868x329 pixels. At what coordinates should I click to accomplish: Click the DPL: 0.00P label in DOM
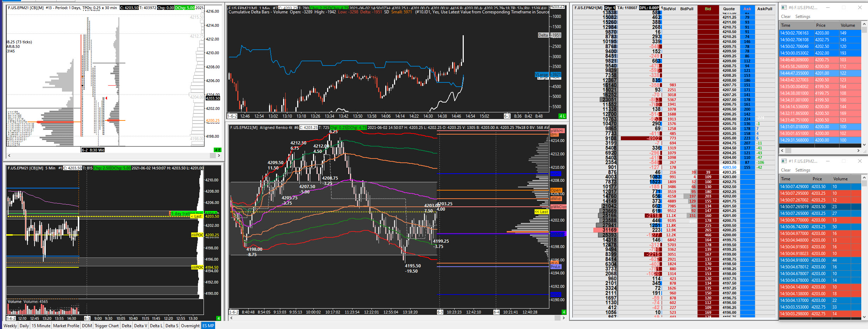click(649, 8)
